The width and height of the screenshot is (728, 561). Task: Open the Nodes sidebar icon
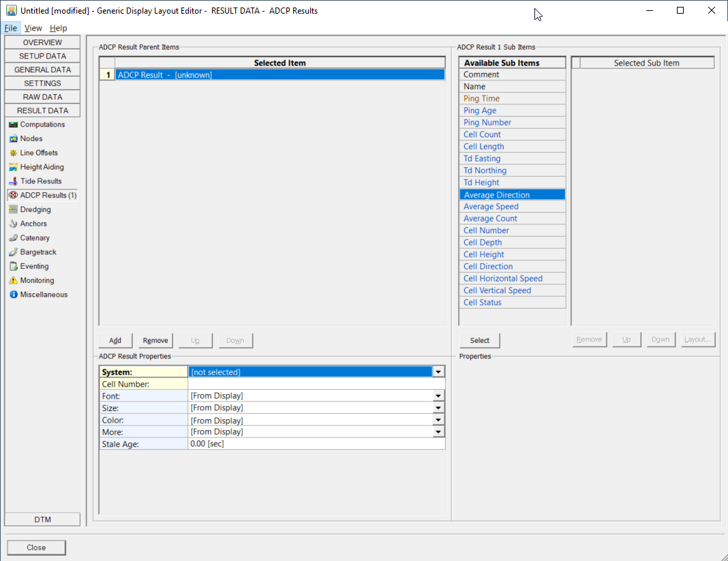pyautogui.click(x=13, y=139)
